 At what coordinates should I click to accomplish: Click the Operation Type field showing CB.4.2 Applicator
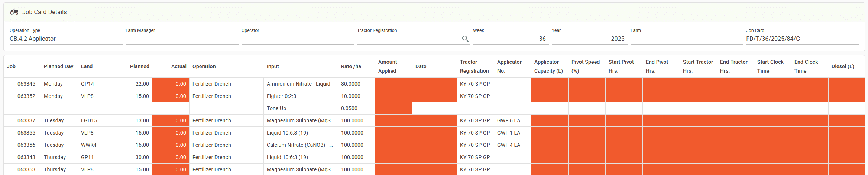coord(65,39)
